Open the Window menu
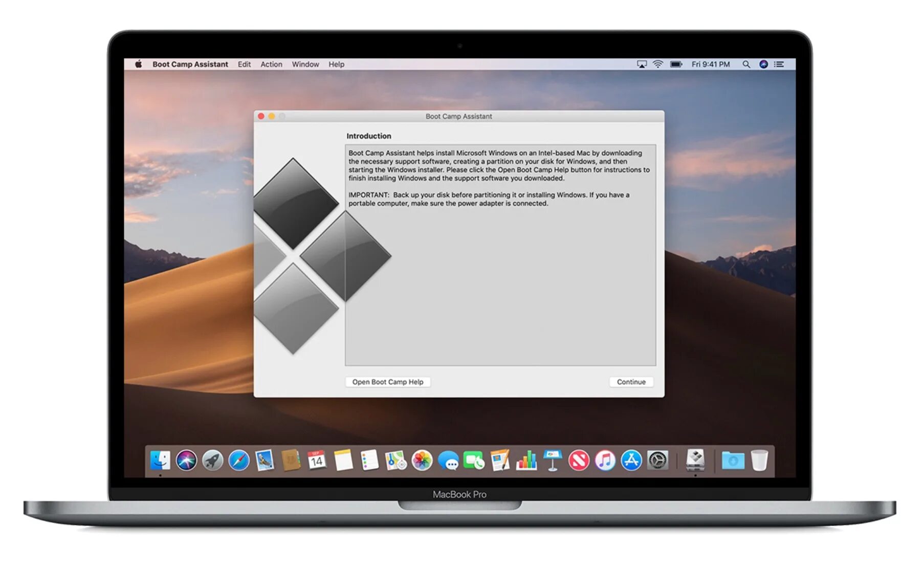 coord(305,64)
